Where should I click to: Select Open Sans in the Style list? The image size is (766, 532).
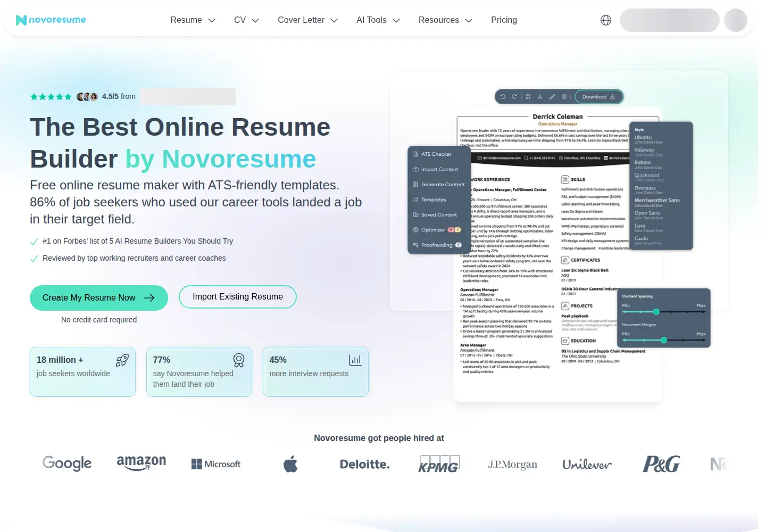[648, 215]
